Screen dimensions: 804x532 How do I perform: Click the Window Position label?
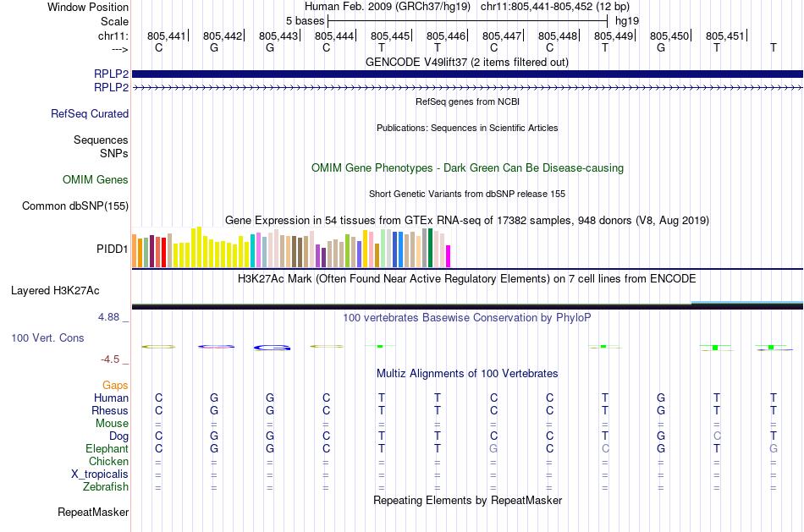(88, 7)
